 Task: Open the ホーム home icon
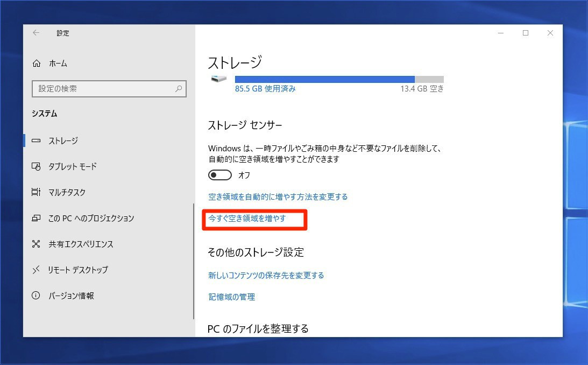(37, 64)
